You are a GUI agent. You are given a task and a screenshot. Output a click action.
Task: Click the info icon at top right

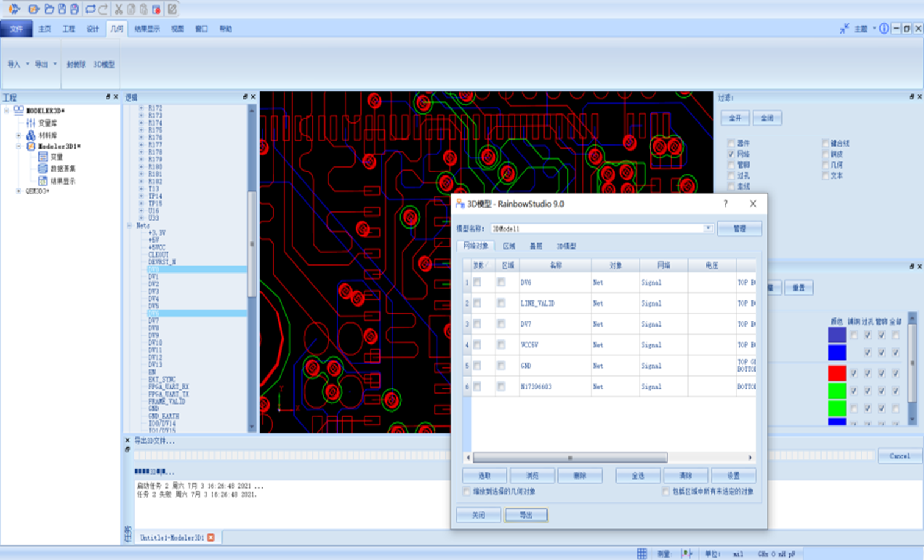tap(884, 29)
